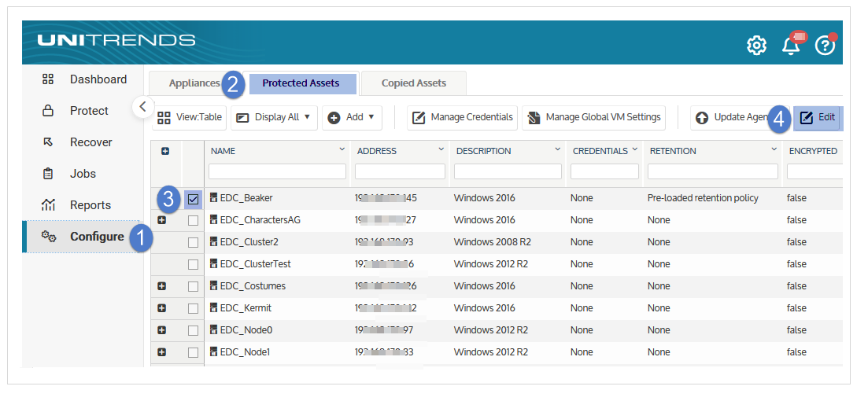Click the Reports chart icon in sidebar
The image size is (868, 401).
(48, 205)
